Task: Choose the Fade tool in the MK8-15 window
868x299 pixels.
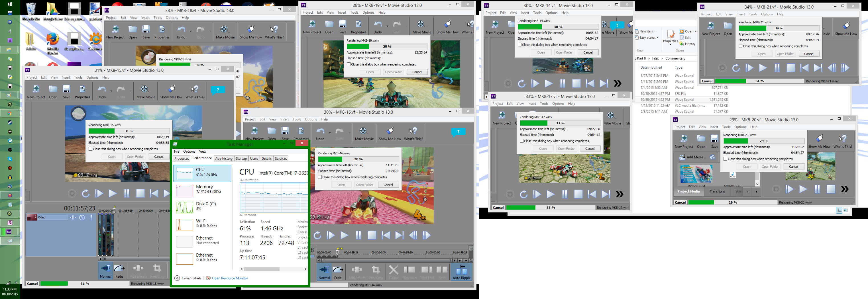Action: [119, 271]
